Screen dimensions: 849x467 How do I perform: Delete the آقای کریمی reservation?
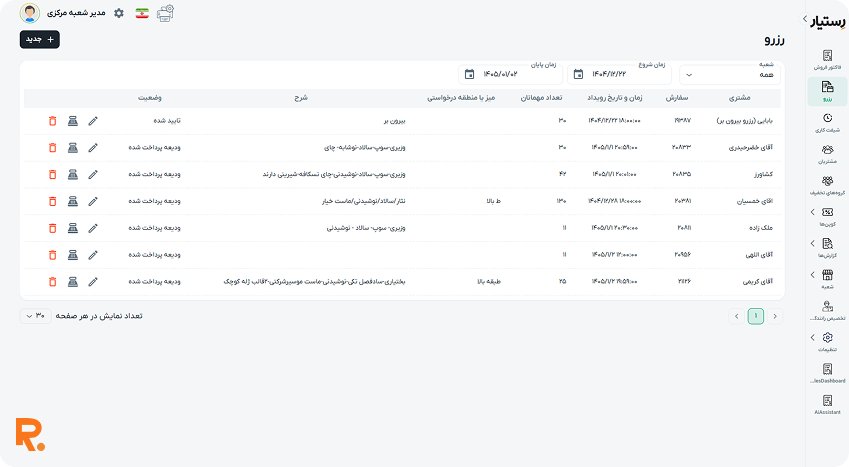point(53,282)
